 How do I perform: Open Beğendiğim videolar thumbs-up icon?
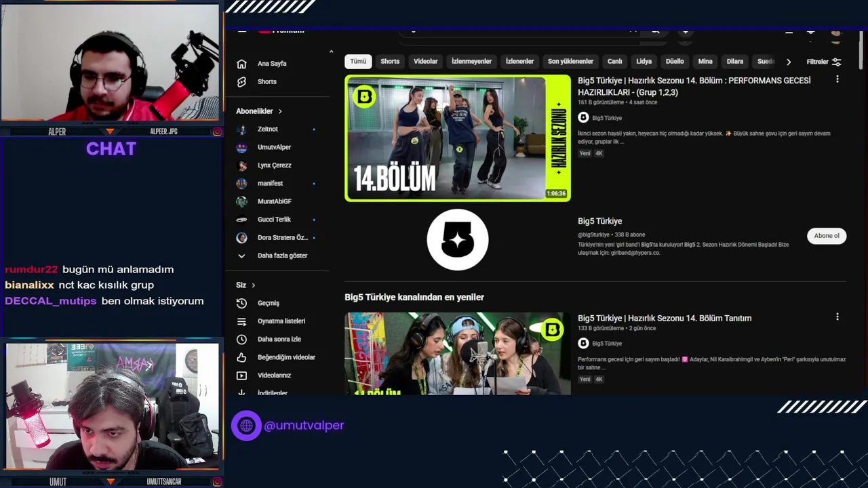click(x=241, y=357)
